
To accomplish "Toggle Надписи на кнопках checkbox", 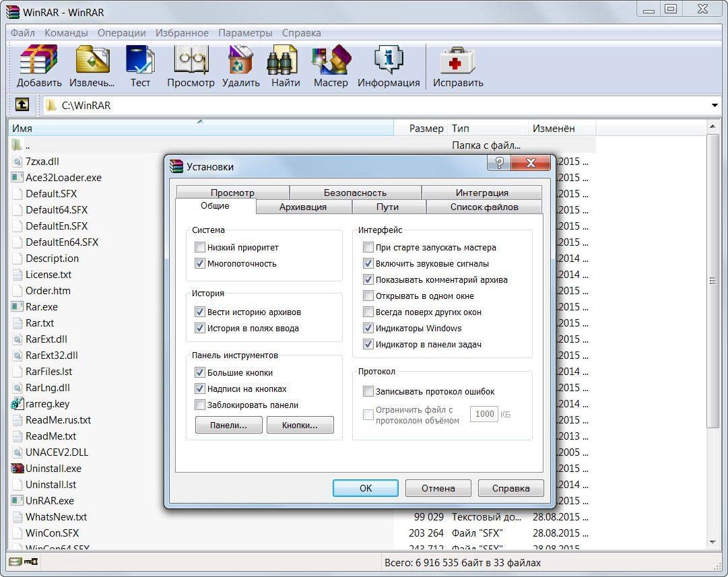I will (x=199, y=388).
